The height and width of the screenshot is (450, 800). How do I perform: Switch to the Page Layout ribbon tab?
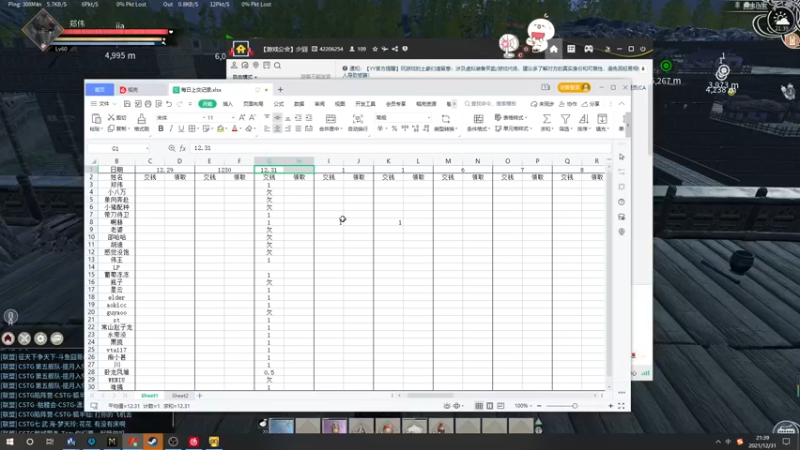(253, 104)
